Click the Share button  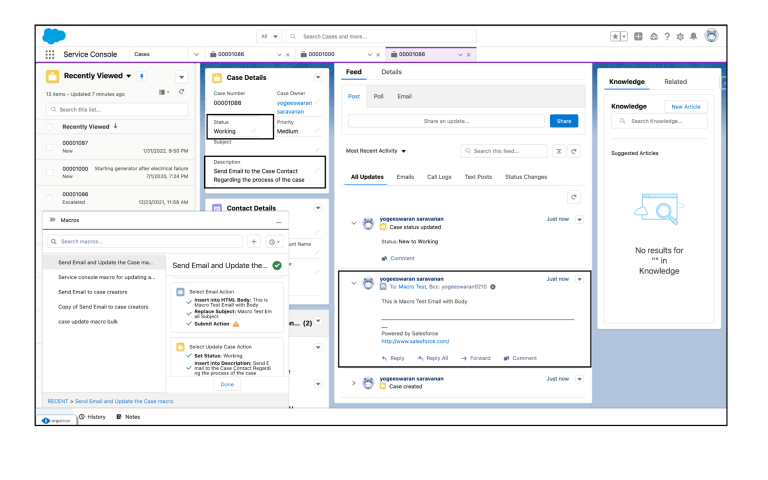pos(564,121)
